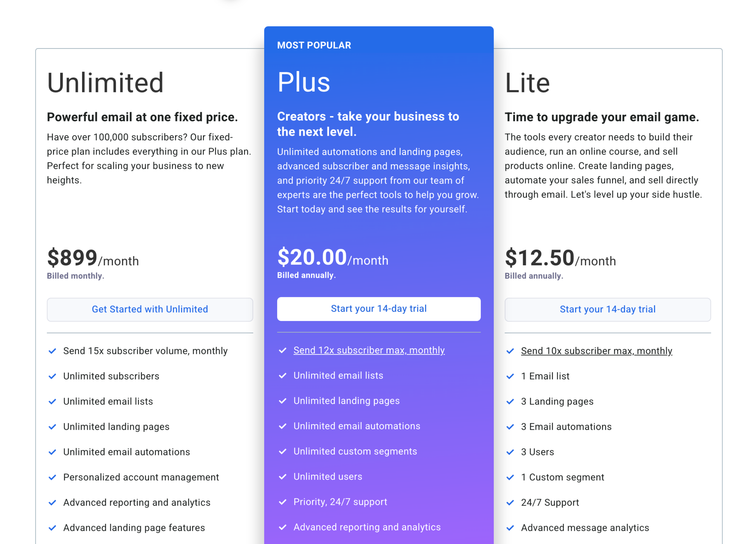Click "Billed annually" under the Plus price
The width and height of the screenshot is (756, 544).
click(306, 275)
